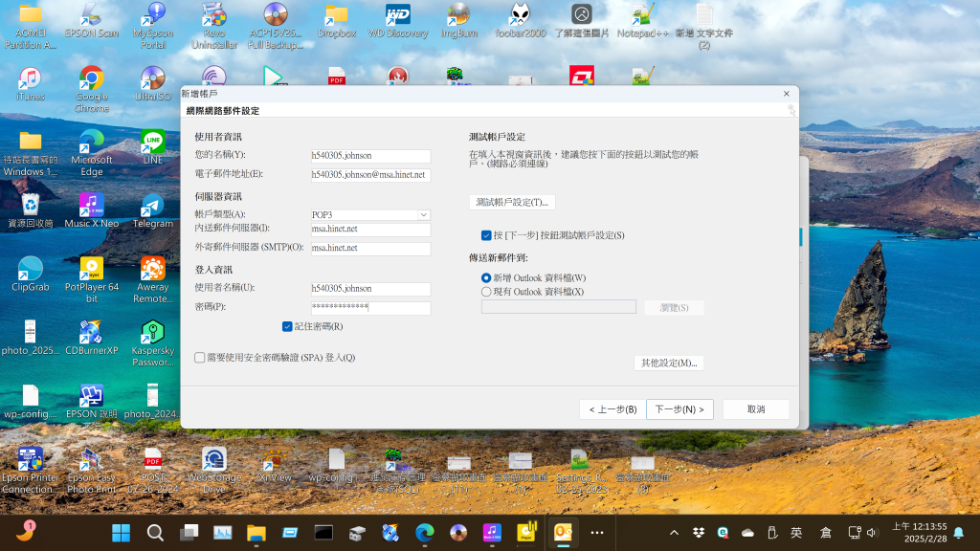Open the Telegram desktop shortcut
Screen dimensions: 980x551
pos(153,206)
